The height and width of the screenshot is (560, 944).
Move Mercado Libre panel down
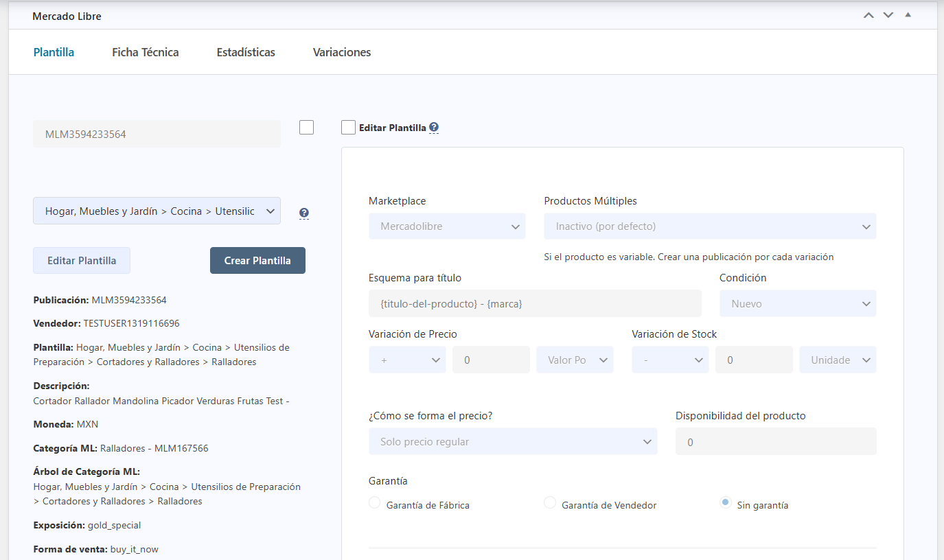click(888, 15)
